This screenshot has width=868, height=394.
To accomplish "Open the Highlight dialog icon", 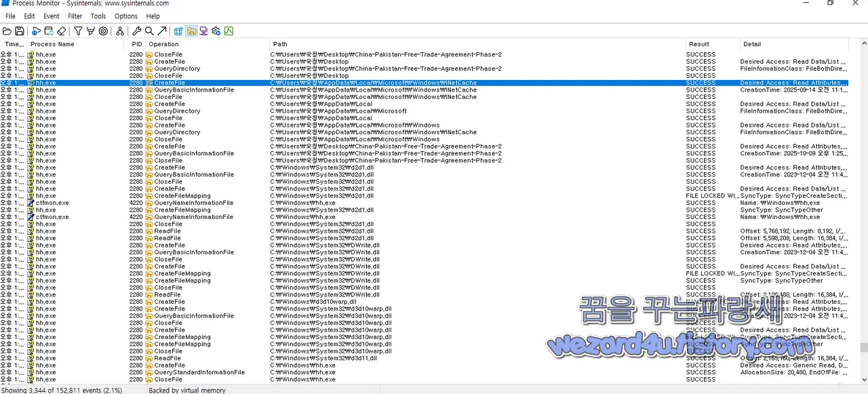I will tap(90, 31).
